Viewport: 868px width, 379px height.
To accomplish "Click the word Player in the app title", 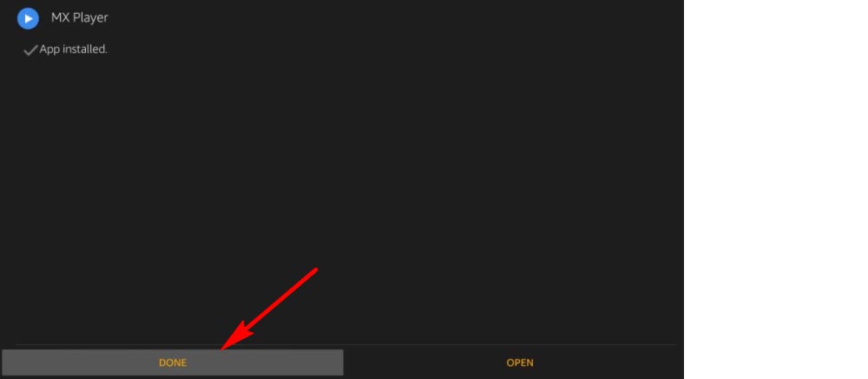I will coord(90,18).
